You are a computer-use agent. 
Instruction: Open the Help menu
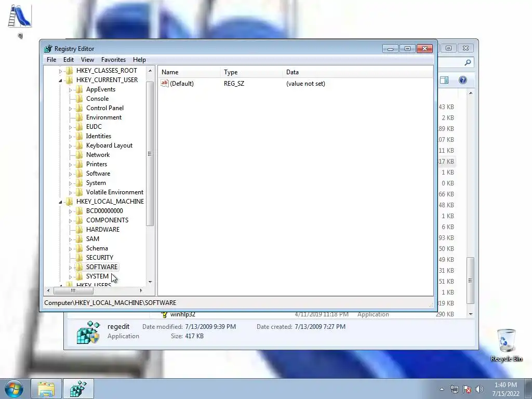click(139, 60)
